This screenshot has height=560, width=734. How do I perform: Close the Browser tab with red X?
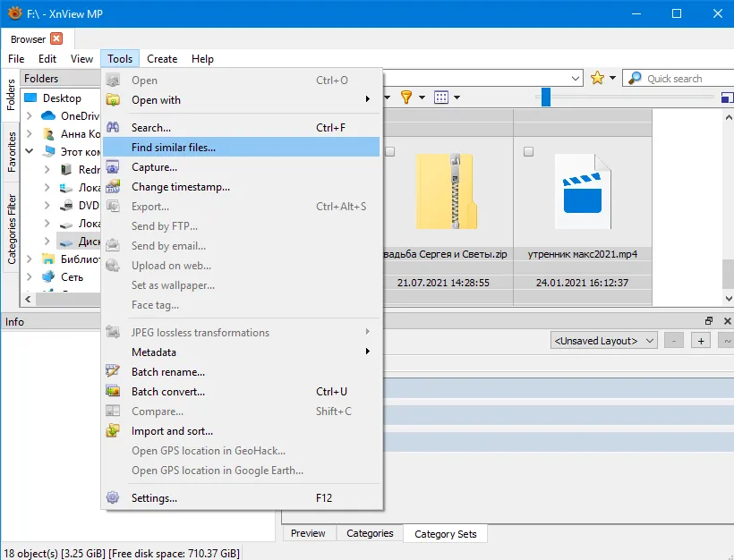(x=56, y=38)
